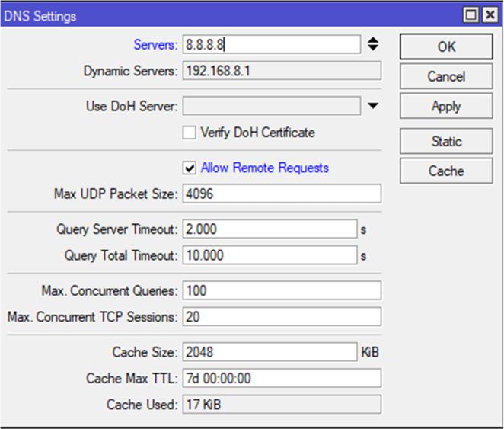The image size is (504, 429).
Task: Apply the DNS settings changes
Action: pos(446,107)
